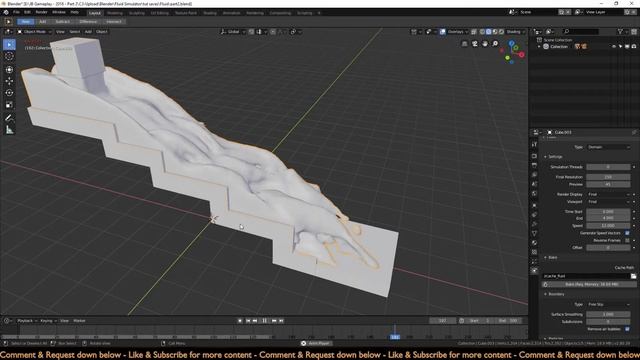Toggle Collection render camera icon in outliner
This screenshot has width=640, height=360.
[633, 47]
